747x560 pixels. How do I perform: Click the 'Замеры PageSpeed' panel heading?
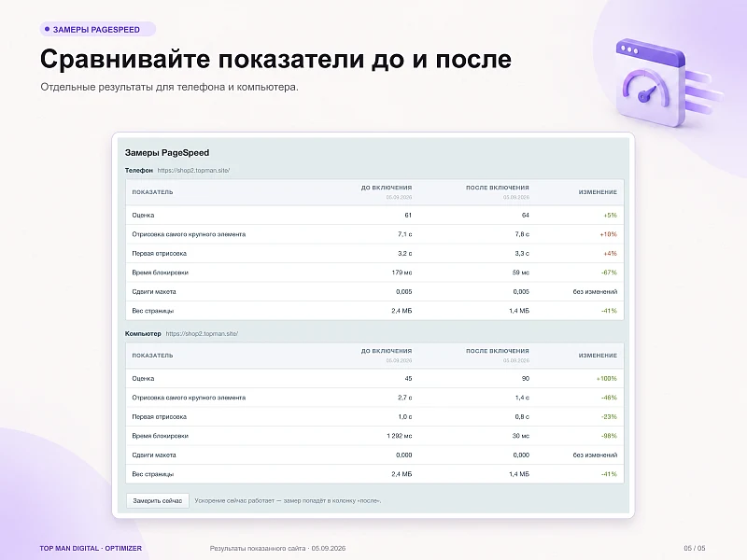(x=167, y=153)
